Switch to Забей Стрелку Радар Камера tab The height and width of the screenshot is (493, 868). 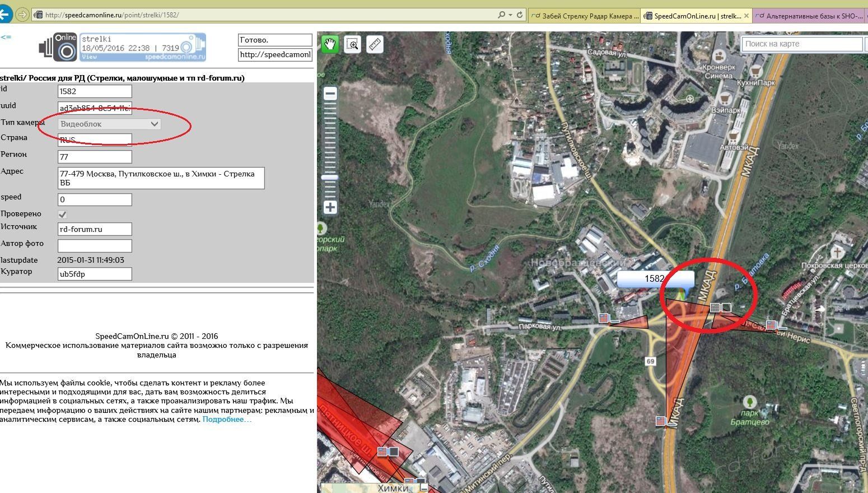pos(585,16)
